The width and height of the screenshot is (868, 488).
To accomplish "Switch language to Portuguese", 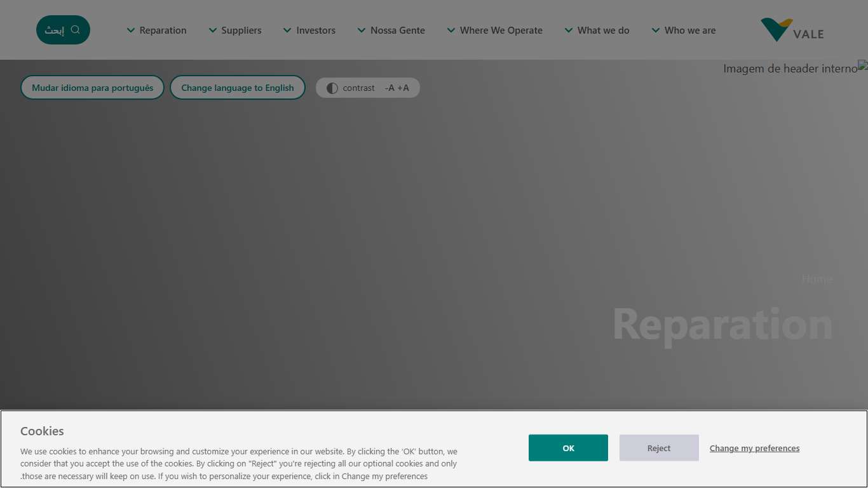I will (93, 88).
